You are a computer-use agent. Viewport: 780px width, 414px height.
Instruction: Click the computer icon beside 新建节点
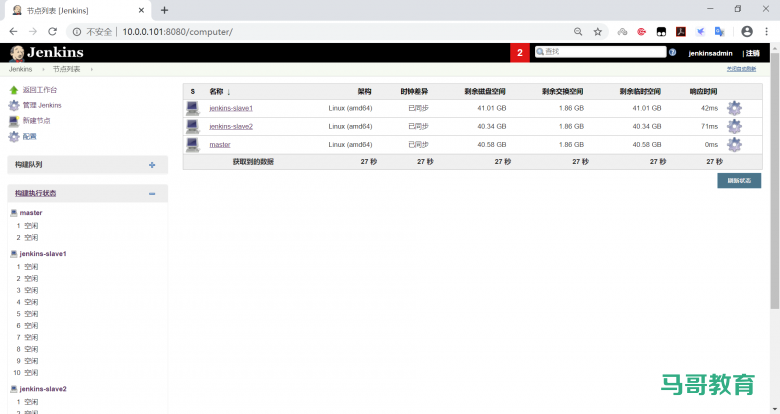tap(14, 121)
